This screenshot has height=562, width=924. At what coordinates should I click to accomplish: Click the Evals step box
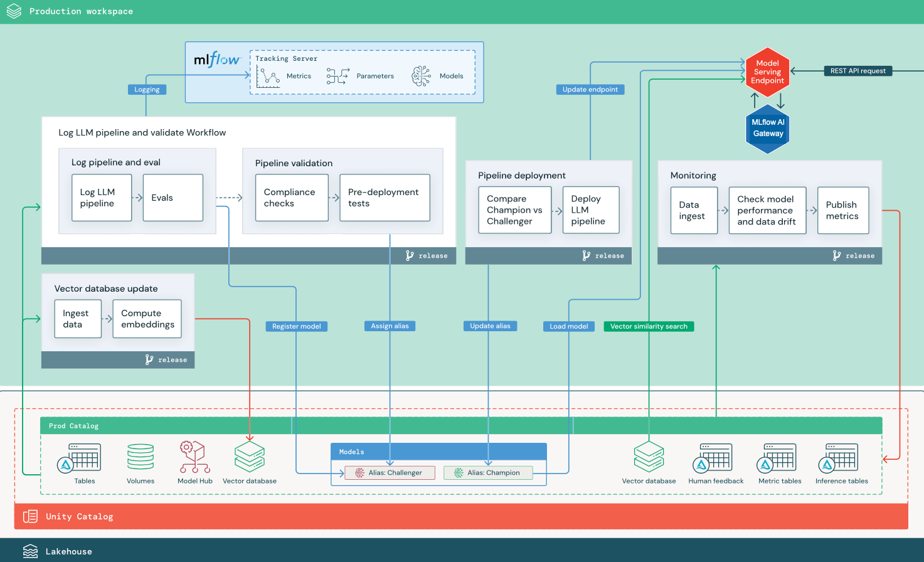tap(173, 198)
